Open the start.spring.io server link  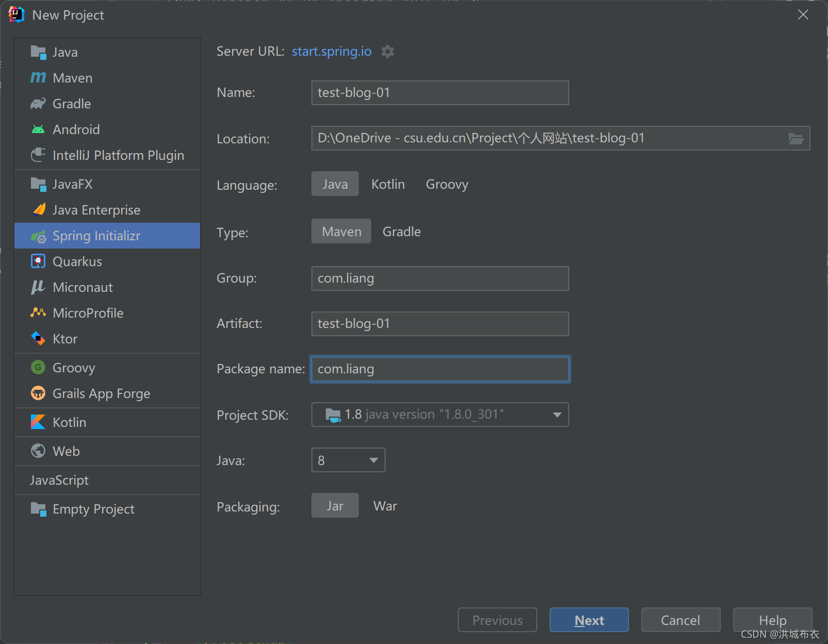(332, 52)
